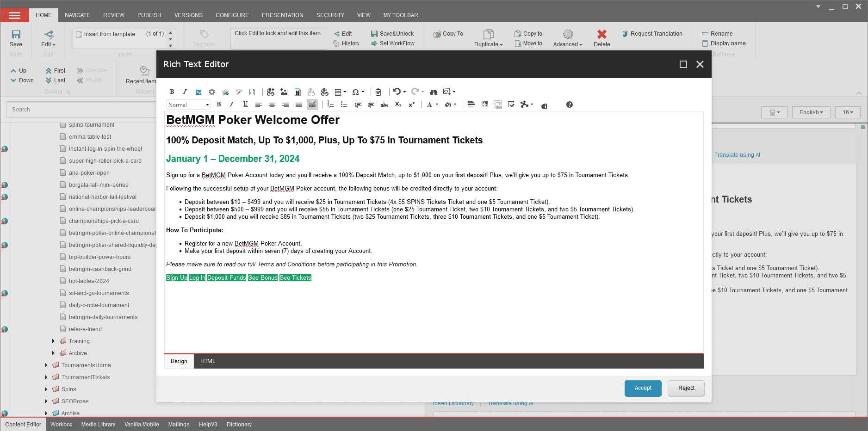Open Insert Table dropdown arrow
The image size is (868, 431).
tap(345, 92)
